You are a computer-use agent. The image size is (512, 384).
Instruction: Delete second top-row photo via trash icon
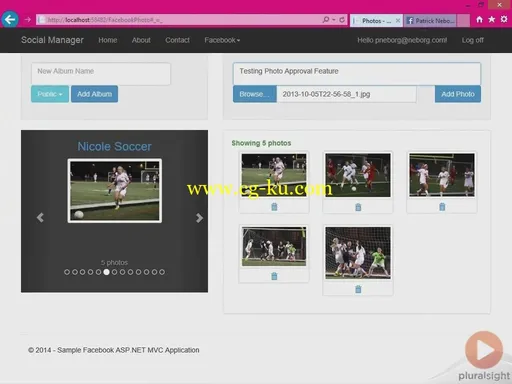(358, 207)
